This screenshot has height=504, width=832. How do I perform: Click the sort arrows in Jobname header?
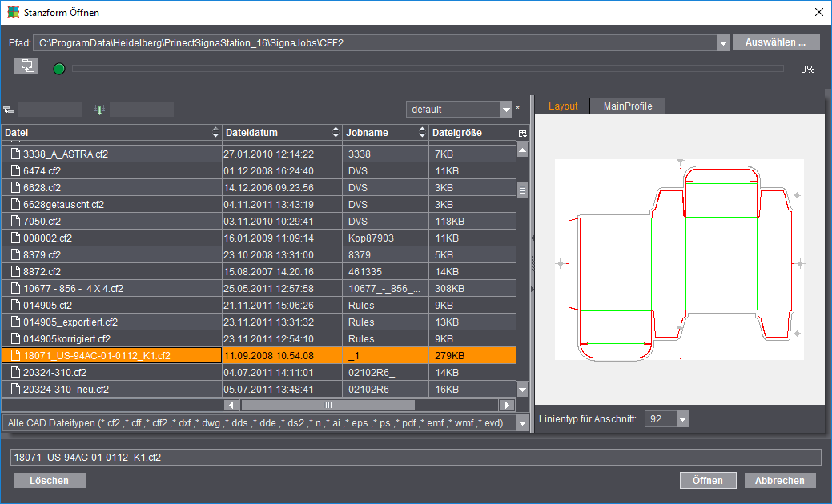point(422,133)
